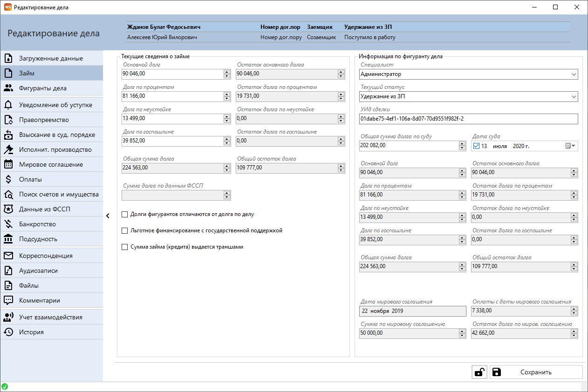The image size is (588, 392).
Task: Open the Займ section label
Action: [x=27, y=73]
